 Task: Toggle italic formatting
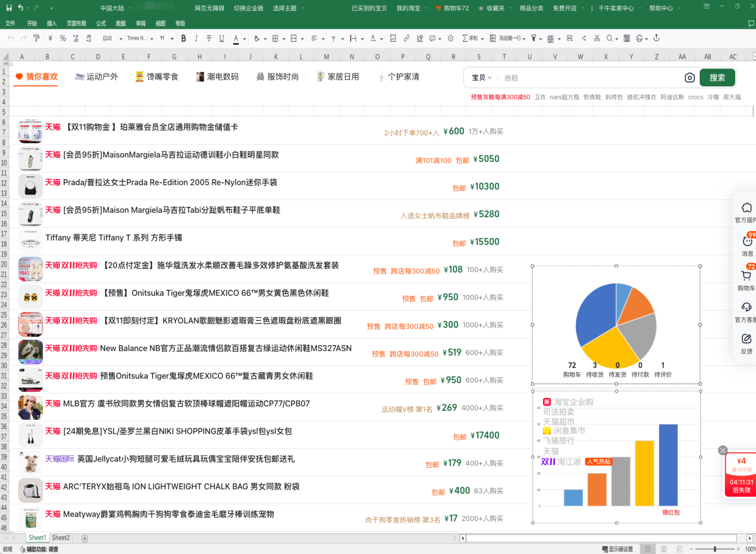click(x=196, y=38)
